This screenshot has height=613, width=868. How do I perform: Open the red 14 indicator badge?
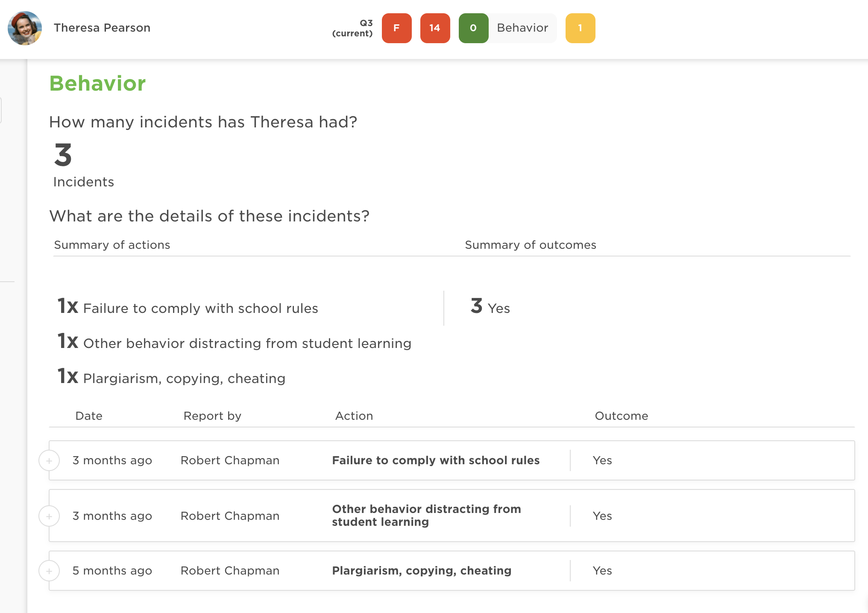(435, 28)
